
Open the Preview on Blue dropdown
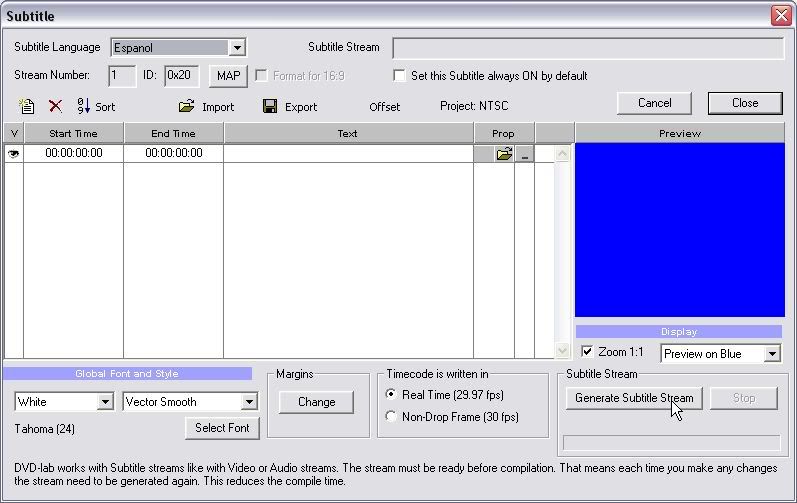772,354
